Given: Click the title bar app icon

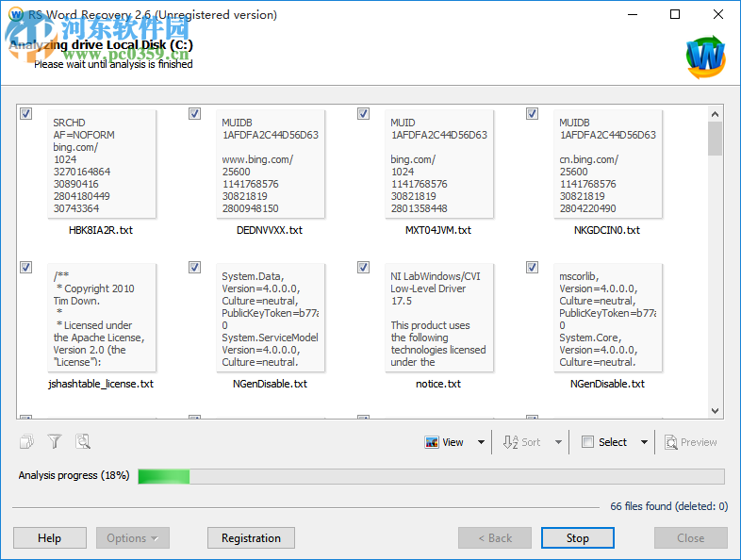Looking at the screenshot, I should point(16,14).
